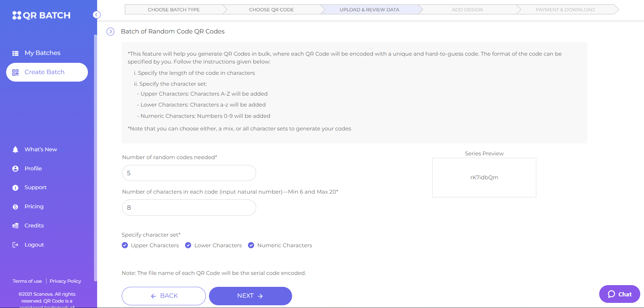Open Support page

coord(36,187)
